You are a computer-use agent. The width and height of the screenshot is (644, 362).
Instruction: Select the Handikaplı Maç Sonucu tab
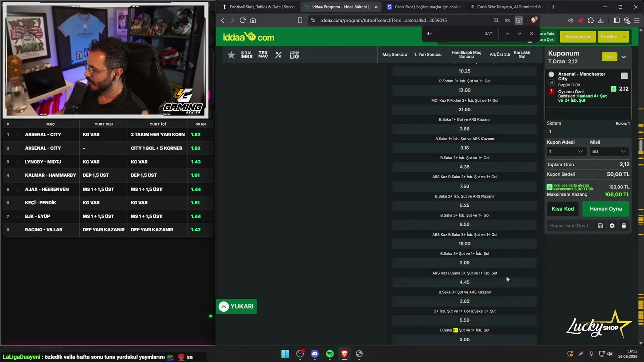pos(466,55)
